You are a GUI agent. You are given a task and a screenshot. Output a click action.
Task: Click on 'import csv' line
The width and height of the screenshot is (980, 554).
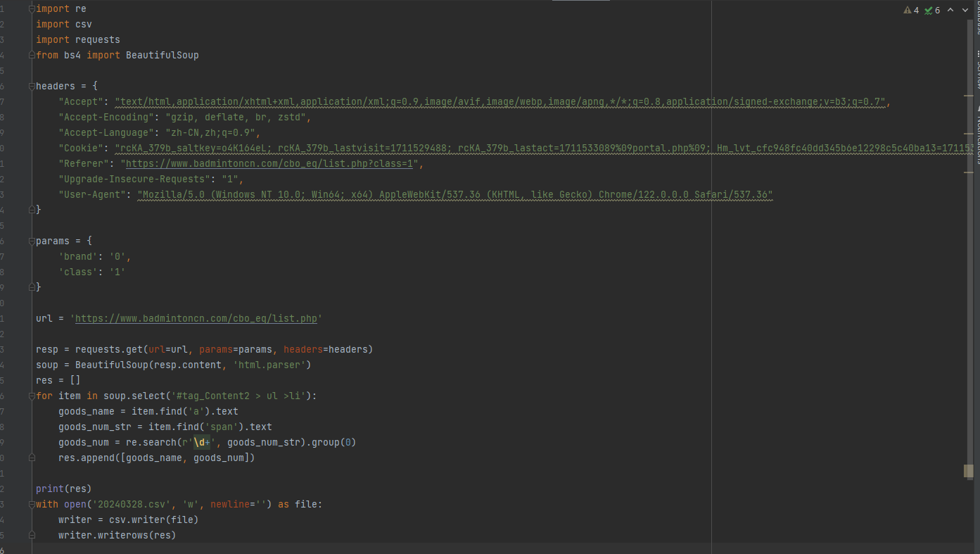(x=64, y=24)
